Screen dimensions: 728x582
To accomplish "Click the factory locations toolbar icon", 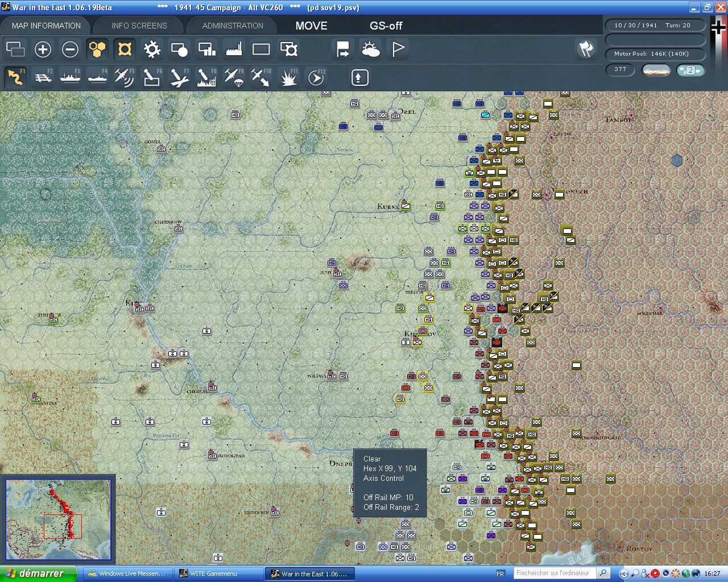I will click(x=233, y=49).
